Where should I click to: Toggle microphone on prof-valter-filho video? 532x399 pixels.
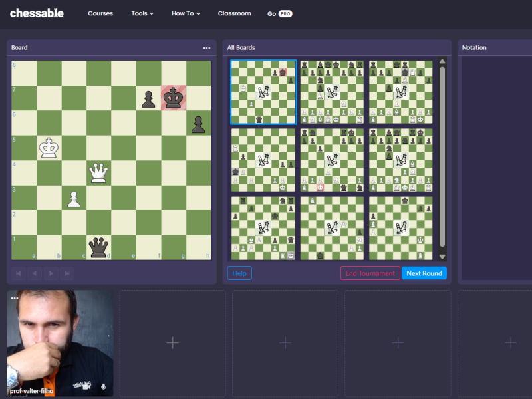(103, 386)
